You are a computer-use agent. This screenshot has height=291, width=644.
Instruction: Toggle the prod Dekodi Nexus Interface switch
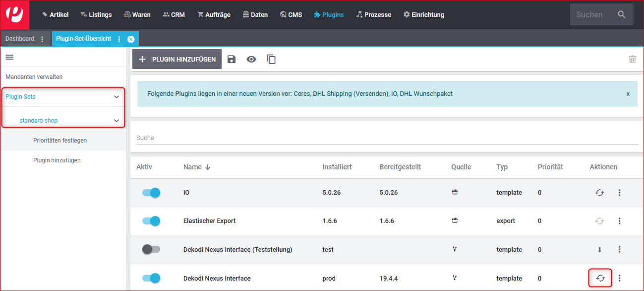tap(151, 278)
